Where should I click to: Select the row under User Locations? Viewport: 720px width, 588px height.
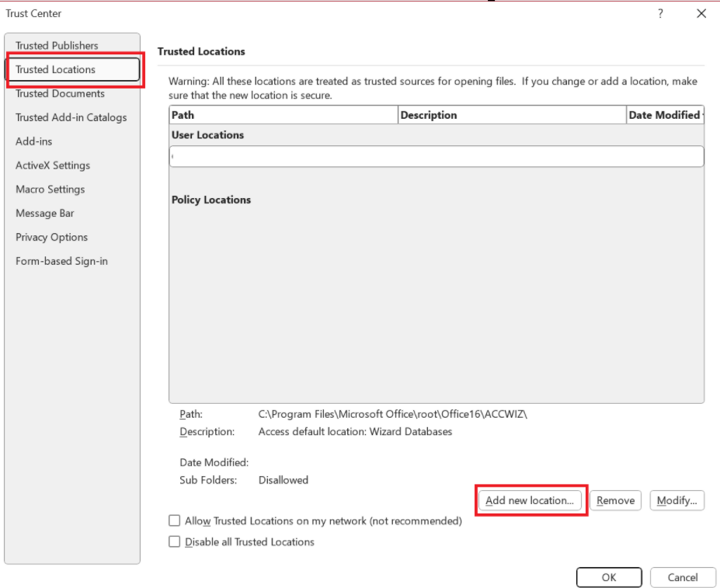tap(437, 156)
